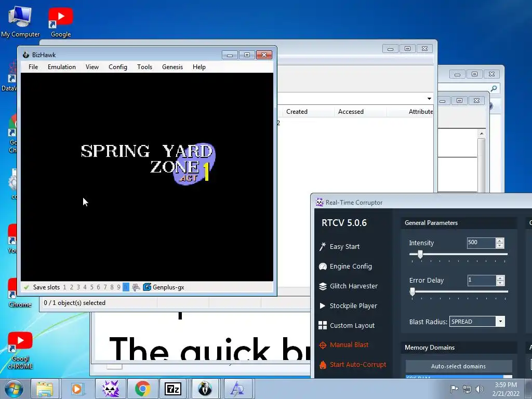
Task: Click the Genplus-gx core label
Action: (x=168, y=287)
